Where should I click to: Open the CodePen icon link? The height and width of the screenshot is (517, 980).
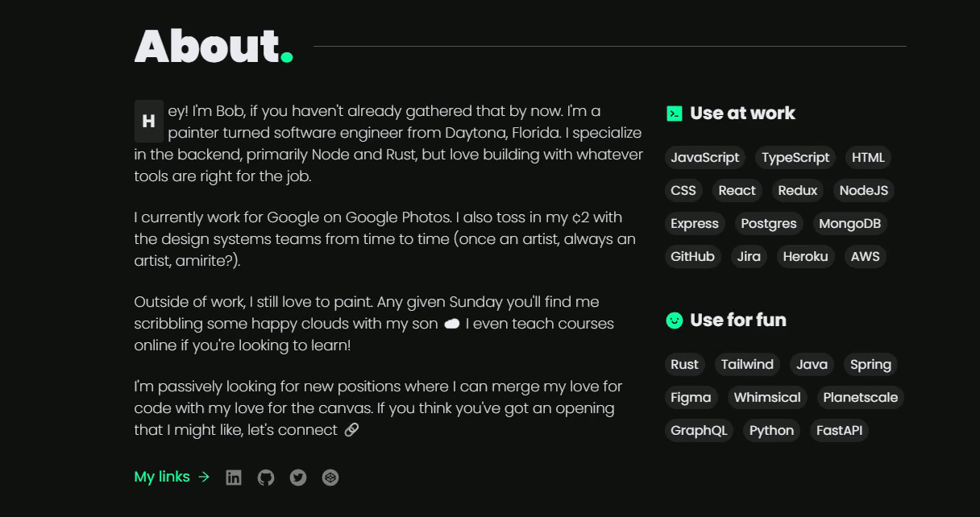click(x=330, y=478)
